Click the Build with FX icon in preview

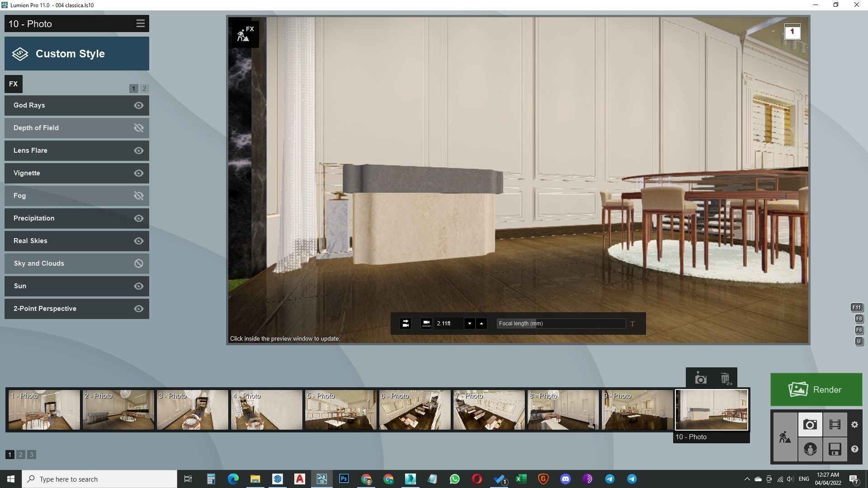tap(245, 34)
